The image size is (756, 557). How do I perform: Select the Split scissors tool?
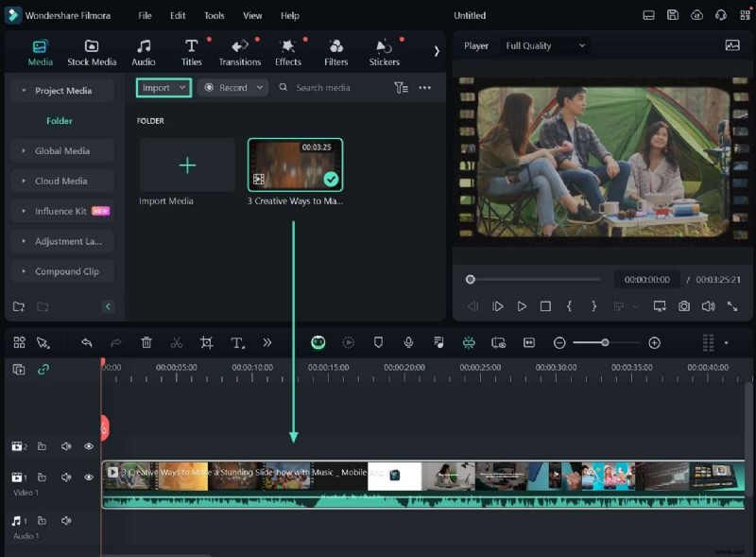176,342
